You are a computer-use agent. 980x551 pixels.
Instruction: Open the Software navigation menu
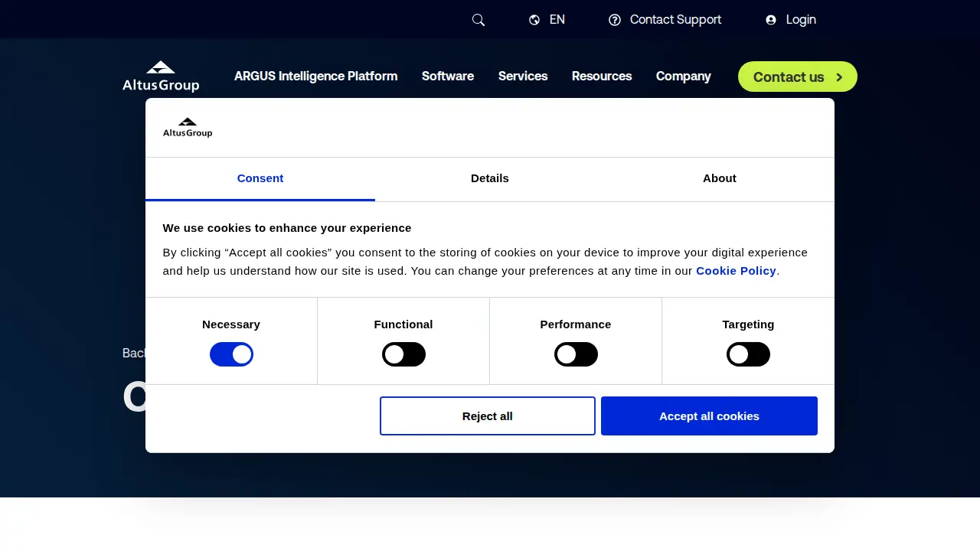click(x=448, y=77)
